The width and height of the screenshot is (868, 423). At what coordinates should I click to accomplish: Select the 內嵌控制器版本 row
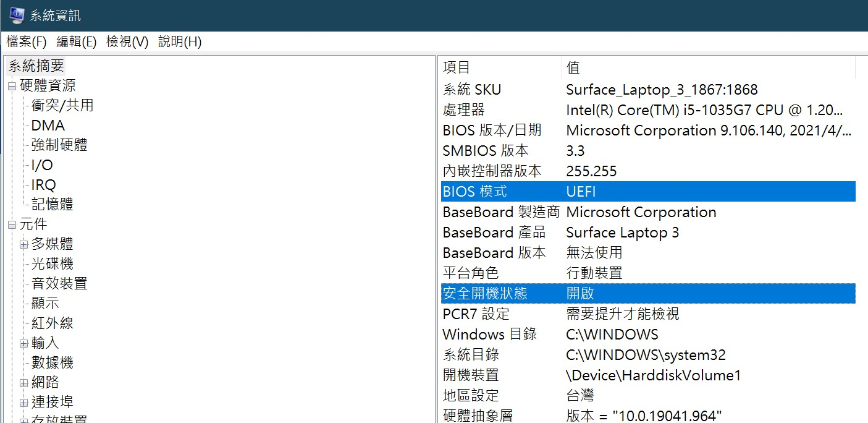tap(648, 171)
